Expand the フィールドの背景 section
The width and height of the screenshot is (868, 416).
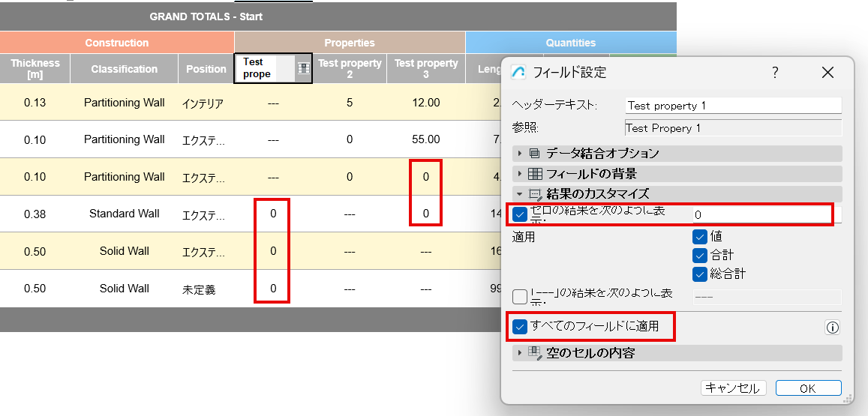click(x=677, y=174)
